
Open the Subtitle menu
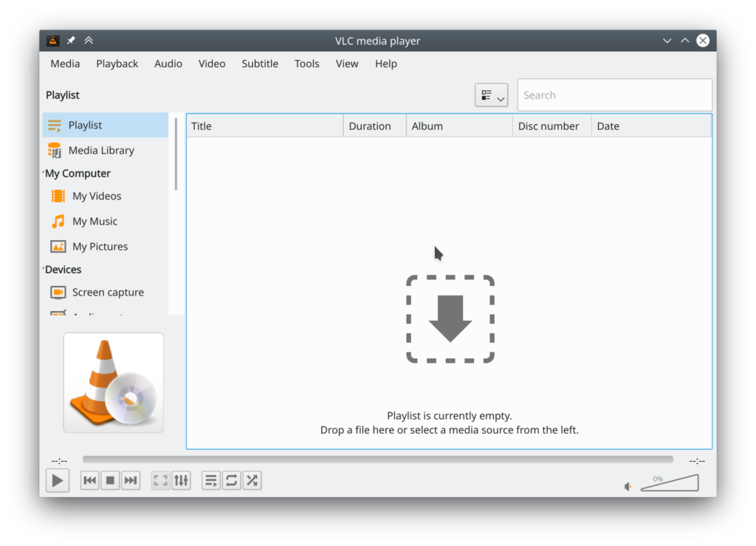(260, 64)
